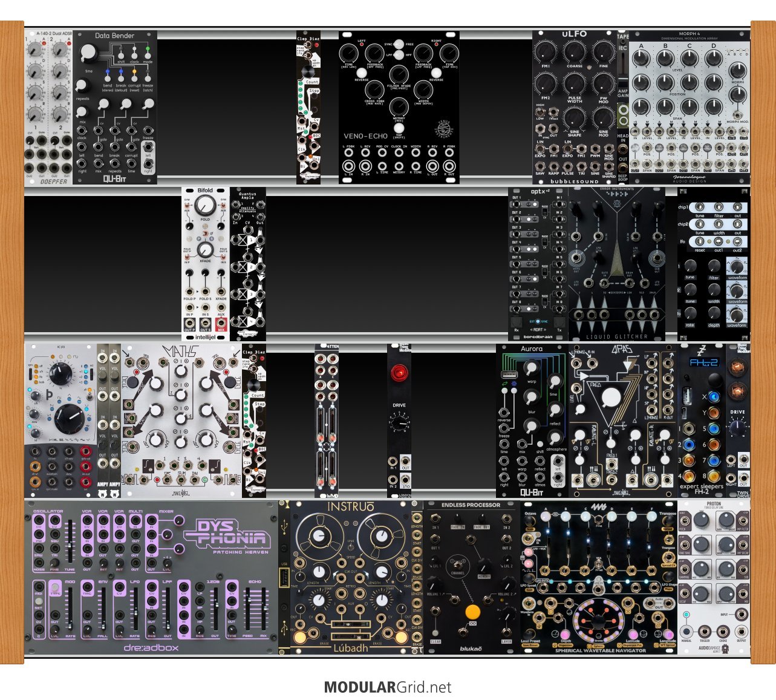Select the Liquid Glitcher module
776x700 pixels.
(x=617, y=263)
